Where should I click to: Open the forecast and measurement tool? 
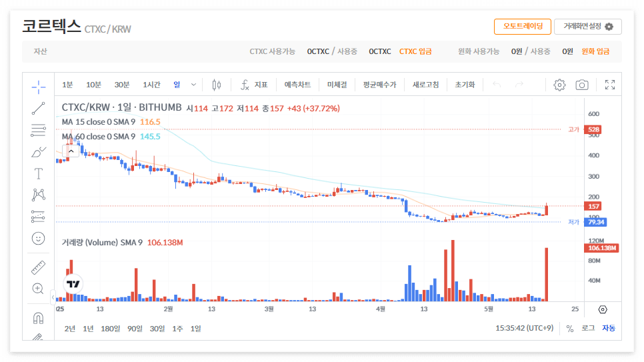pyautogui.click(x=38, y=217)
